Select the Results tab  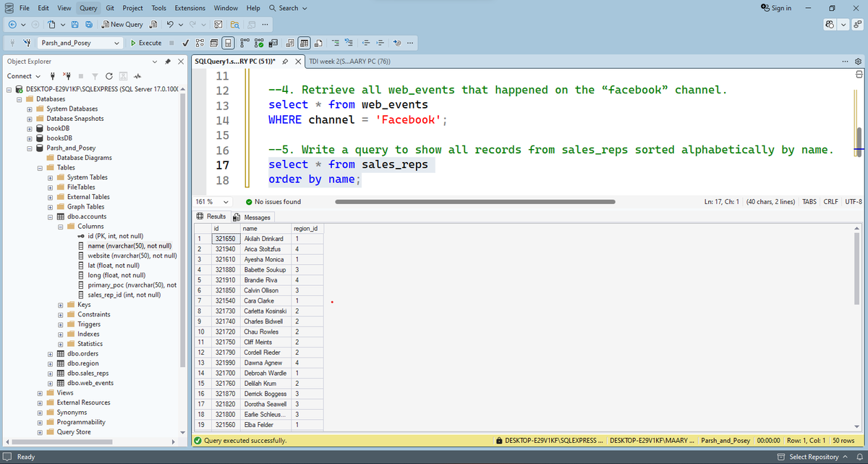click(212, 216)
